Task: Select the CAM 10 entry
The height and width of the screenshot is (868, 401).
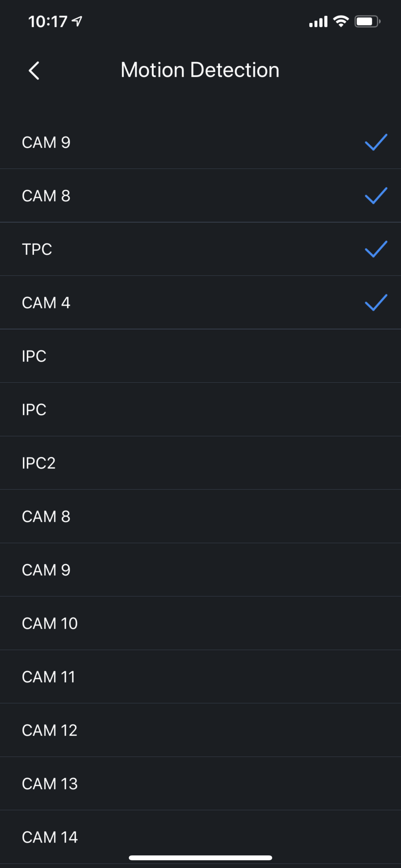Action: point(200,623)
